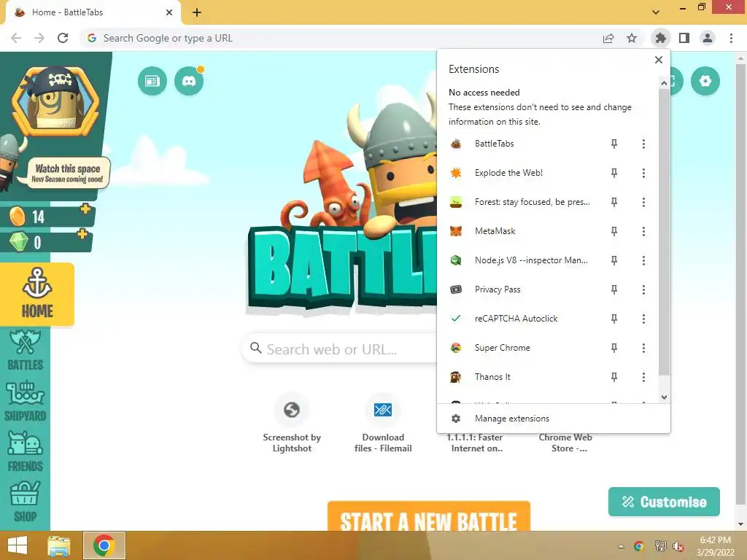Open the SHOP section

[26, 502]
